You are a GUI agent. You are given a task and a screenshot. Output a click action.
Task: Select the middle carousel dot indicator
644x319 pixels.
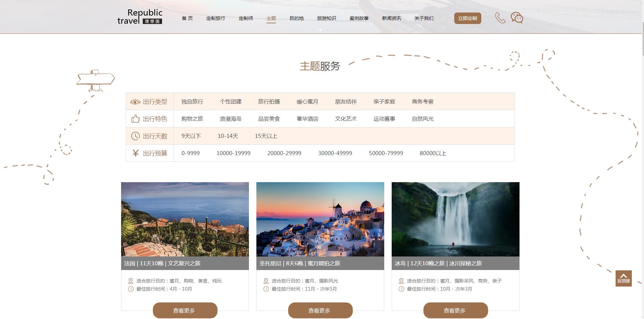pos(320,30)
